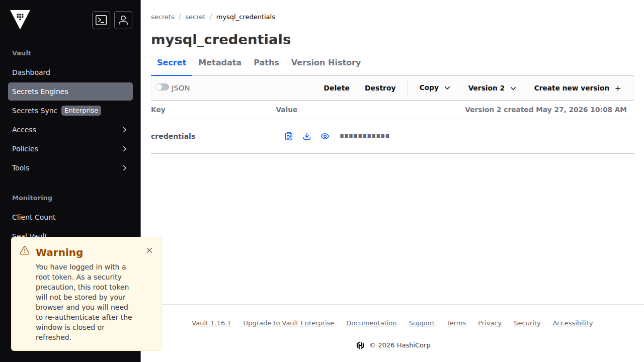
Task: Open the Version History tab
Action: click(x=326, y=63)
